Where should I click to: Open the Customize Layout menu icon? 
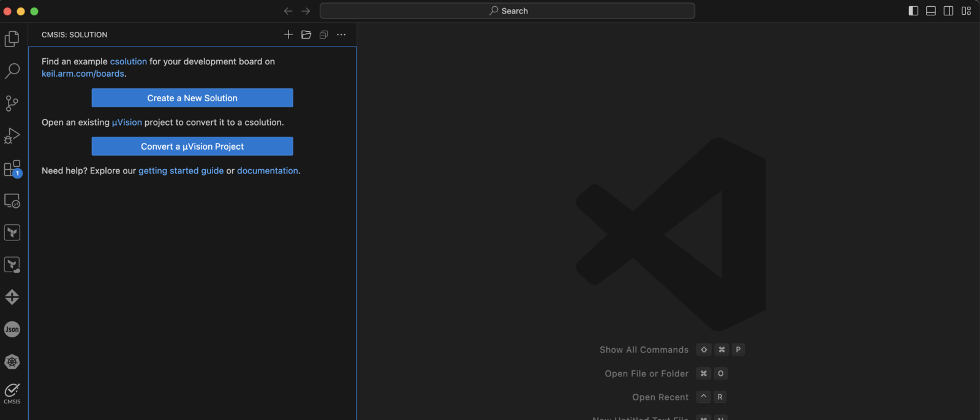tap(966, 11)
